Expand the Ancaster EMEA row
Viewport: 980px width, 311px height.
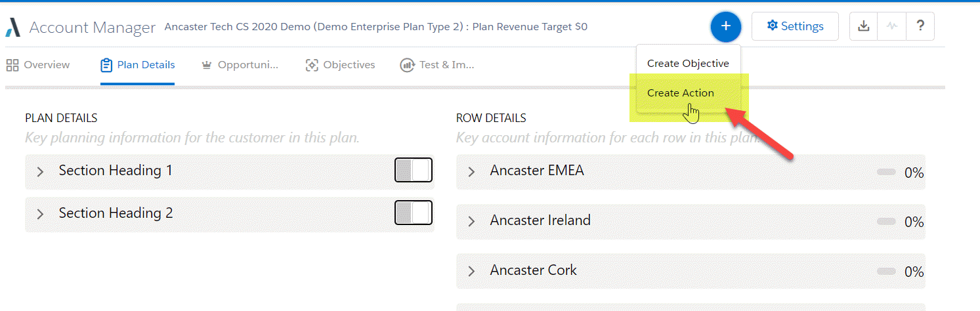471,172
